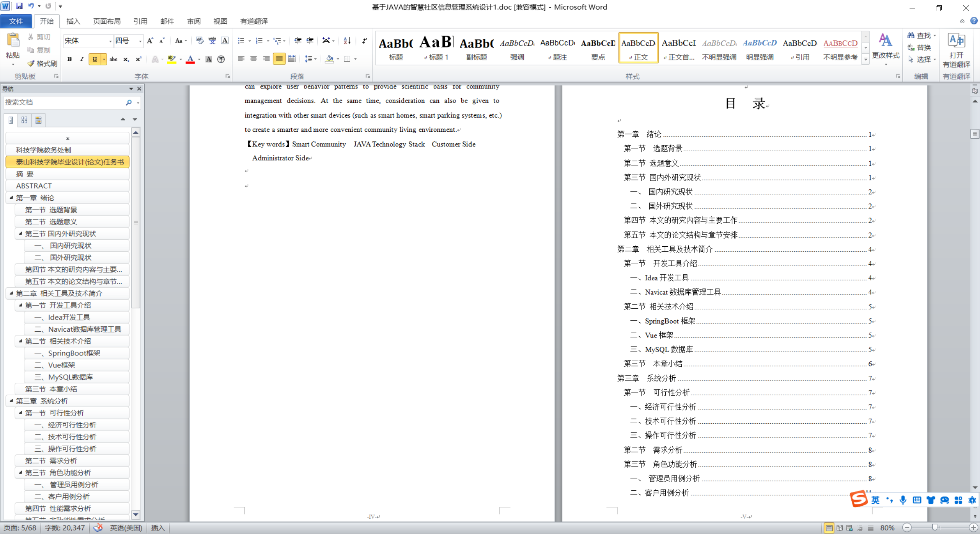The width and height of the screenshot is (980, 534).
Task: Click the Increase Indent icon
Action: [x=310, y=41]
